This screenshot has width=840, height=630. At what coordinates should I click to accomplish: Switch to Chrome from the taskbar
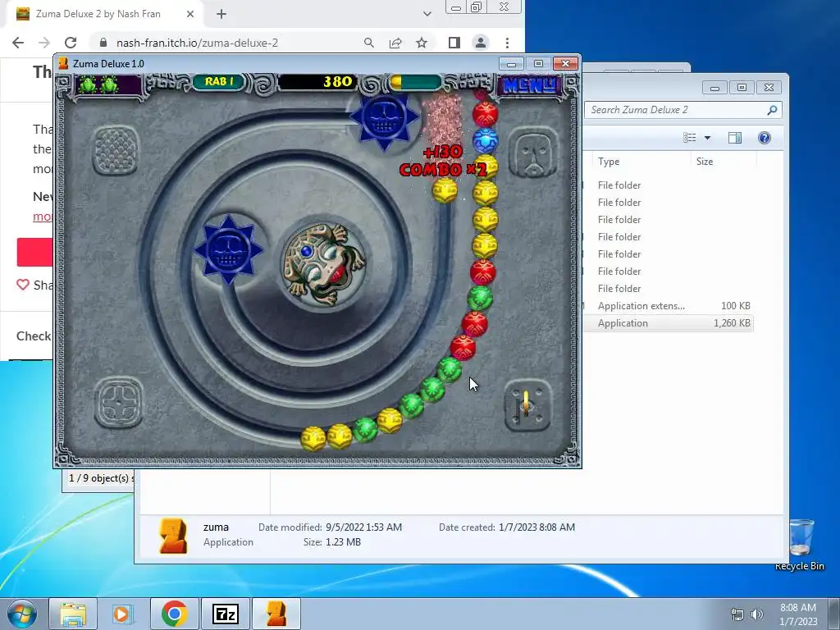pyautogui.click(x=174, y=614)
